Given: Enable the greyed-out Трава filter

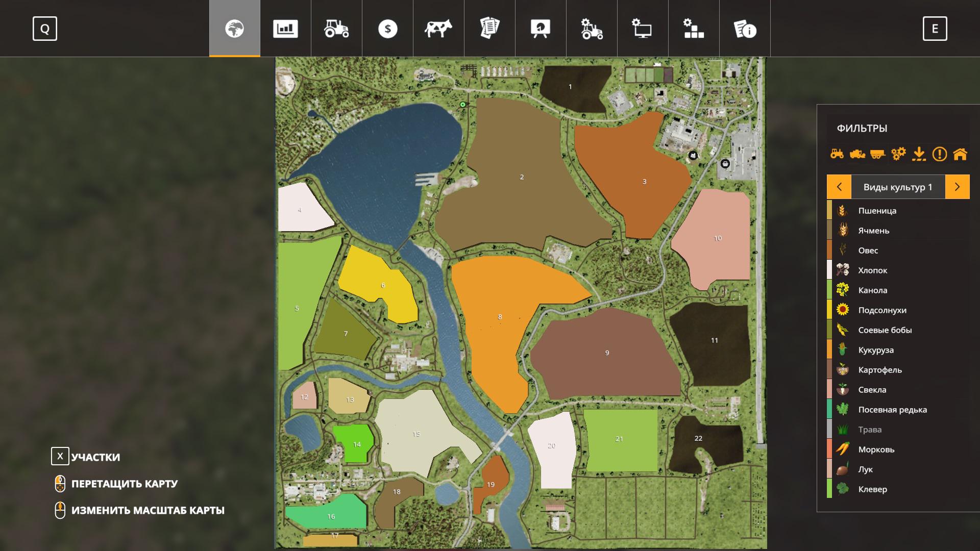Looking at the screenshot, I should 870,430.
